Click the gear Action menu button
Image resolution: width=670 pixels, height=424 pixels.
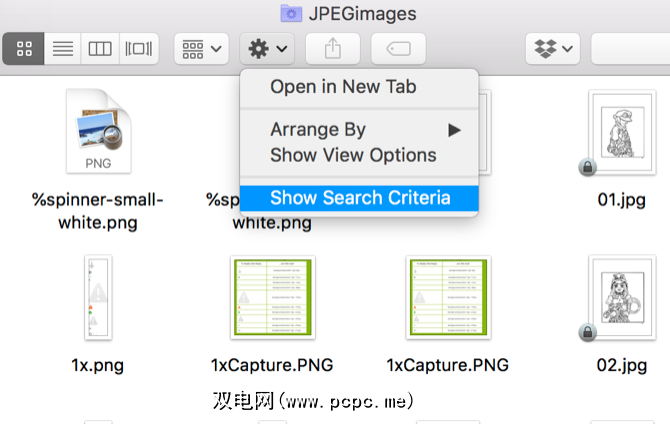pos(268,48)
